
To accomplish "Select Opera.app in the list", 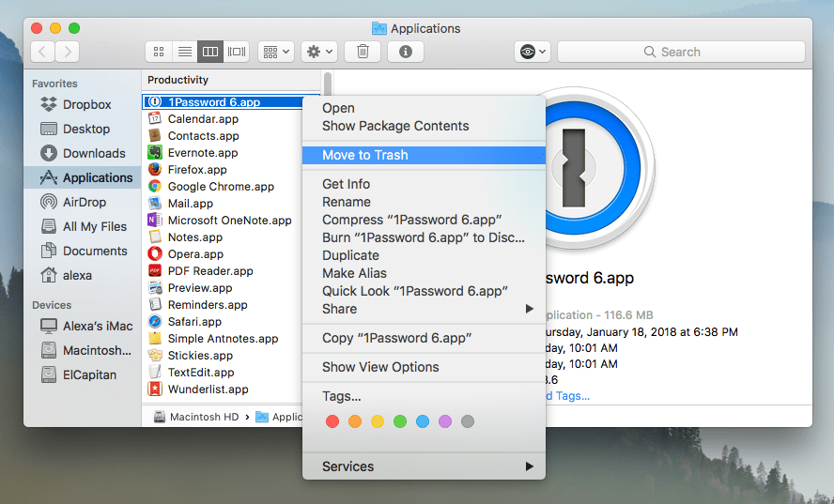I will [195, 254].
